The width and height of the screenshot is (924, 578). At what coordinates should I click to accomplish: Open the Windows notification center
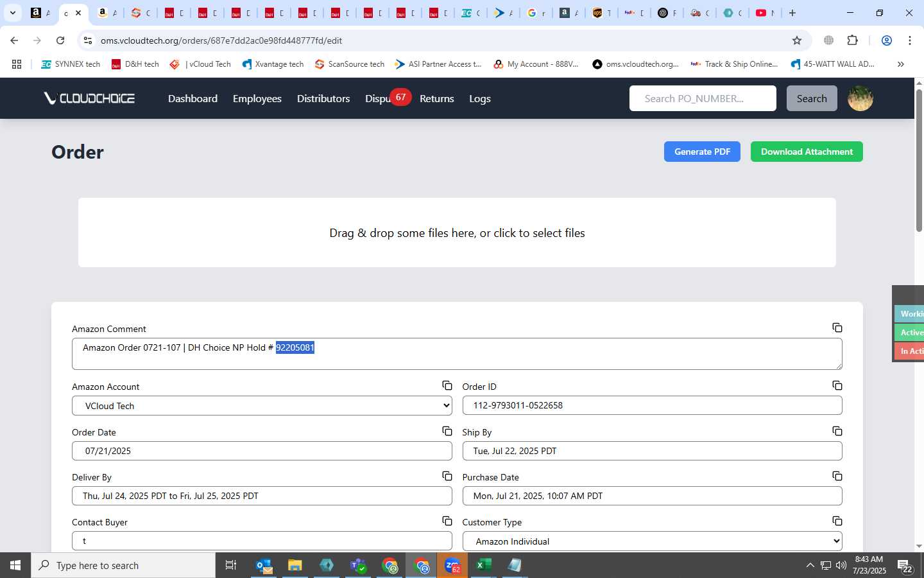click(905, 566)
